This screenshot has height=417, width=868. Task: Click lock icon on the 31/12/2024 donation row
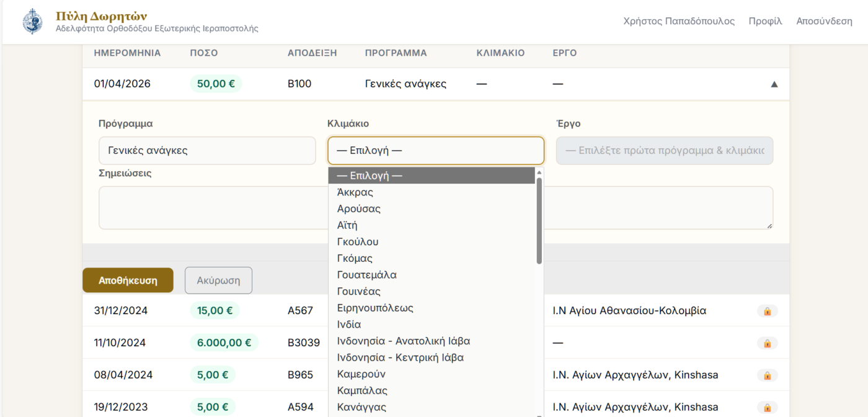pyautogui.click(x=767, y=311)
